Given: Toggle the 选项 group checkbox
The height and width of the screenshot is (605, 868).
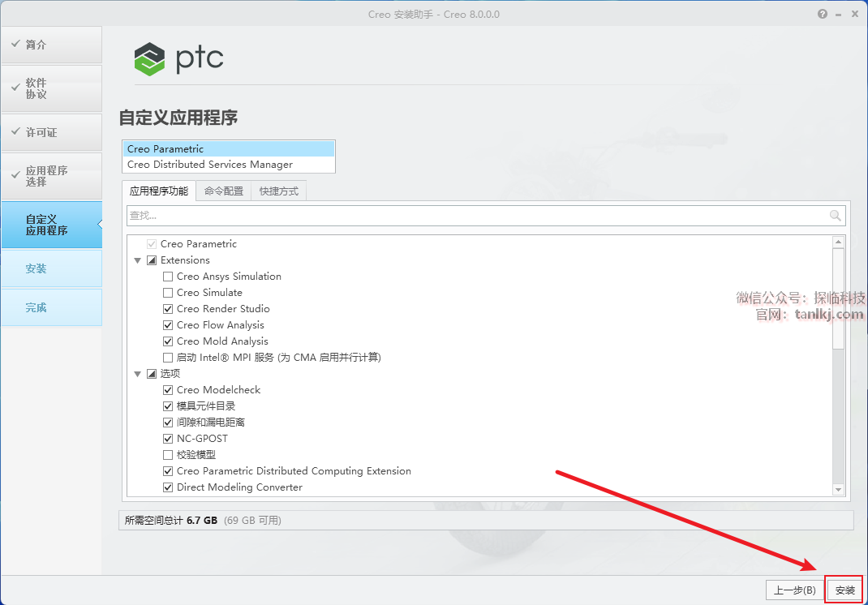Looking at the screenshot, I should 152,374.
